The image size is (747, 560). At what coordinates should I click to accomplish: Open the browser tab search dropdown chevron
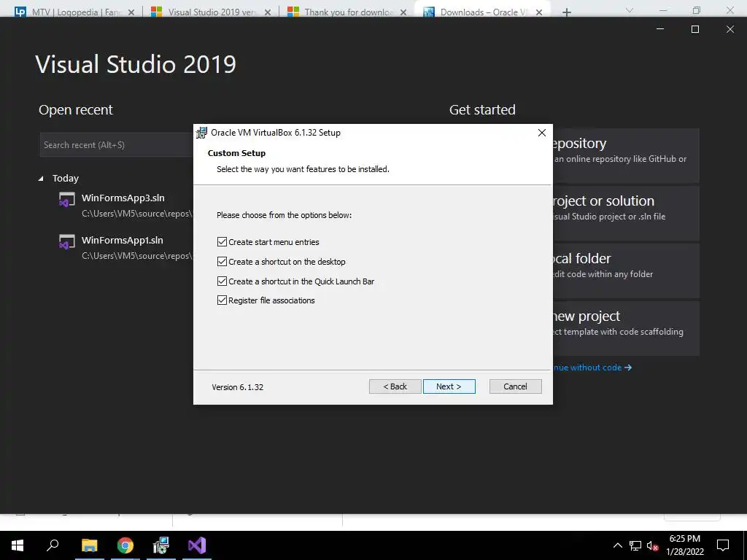[x=630, y=10]
